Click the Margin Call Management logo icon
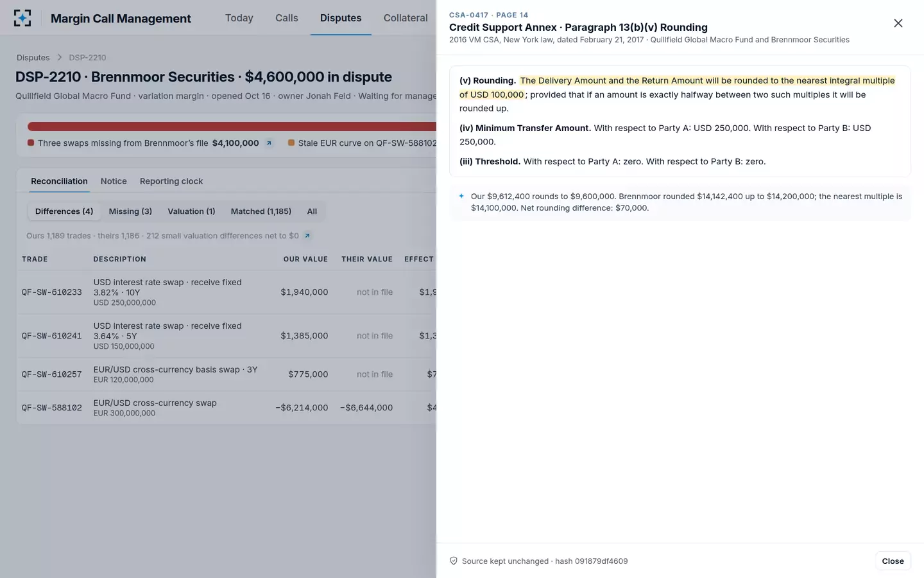The width and height of the screenshot is (924, 578). [x=22, y=18]
